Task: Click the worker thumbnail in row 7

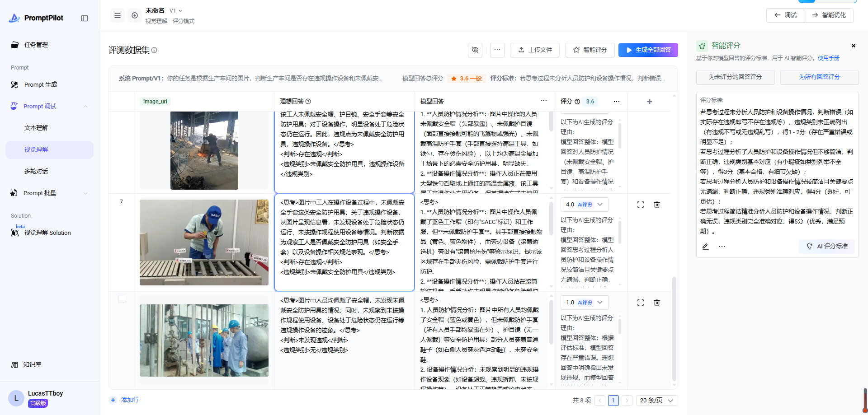Action: coord(204,242)
